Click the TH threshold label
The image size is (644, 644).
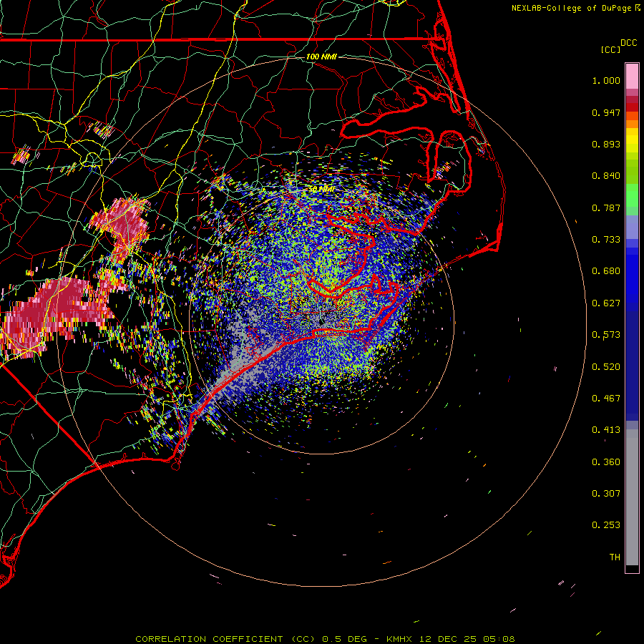(x=615, y=557)
